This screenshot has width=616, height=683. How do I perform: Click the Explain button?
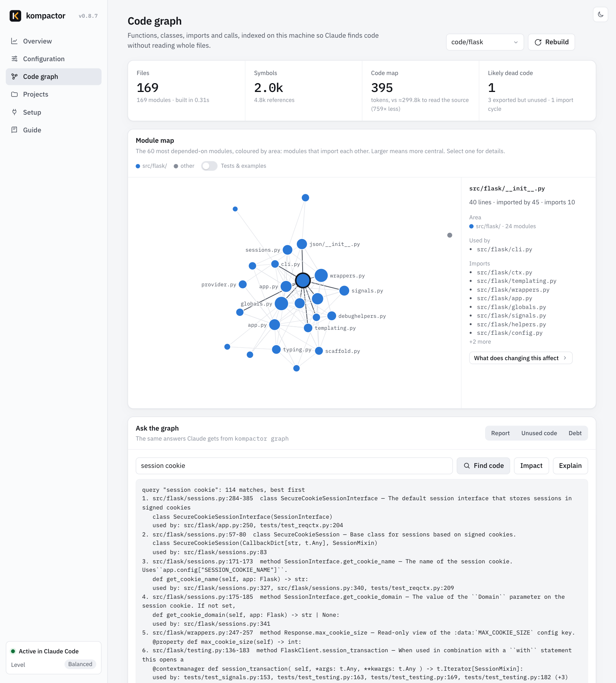570,466
